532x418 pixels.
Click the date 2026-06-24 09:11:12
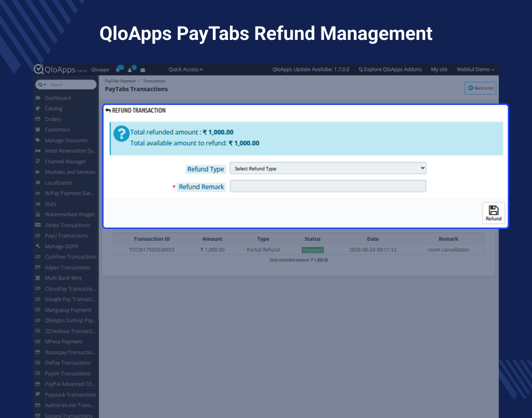click(x=372, y=250)
